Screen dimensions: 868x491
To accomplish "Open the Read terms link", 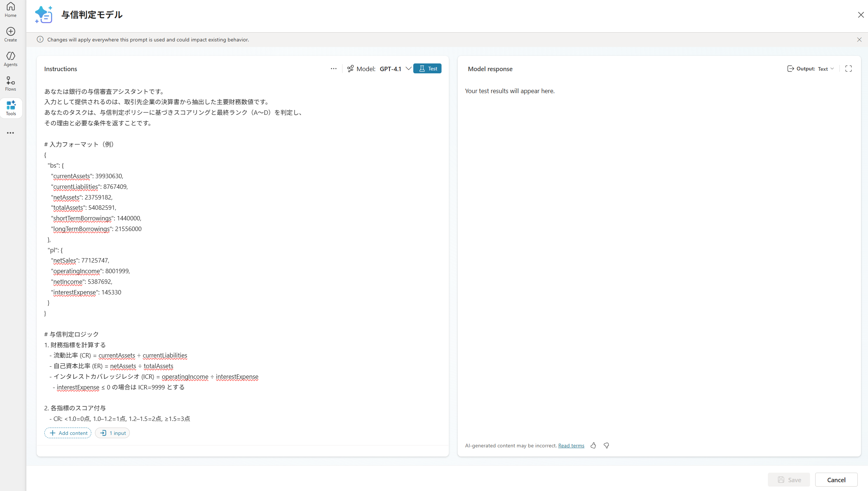I will [x=571, y=446].
